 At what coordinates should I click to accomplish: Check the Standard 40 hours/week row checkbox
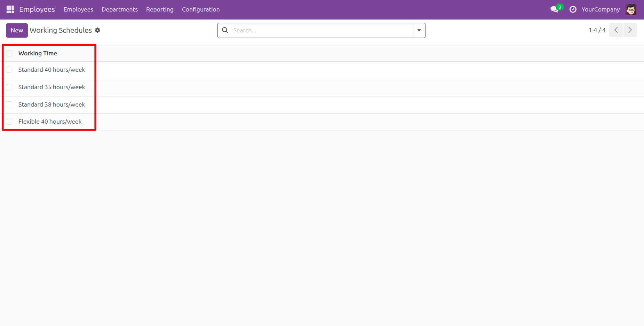(x=9, y=70)
